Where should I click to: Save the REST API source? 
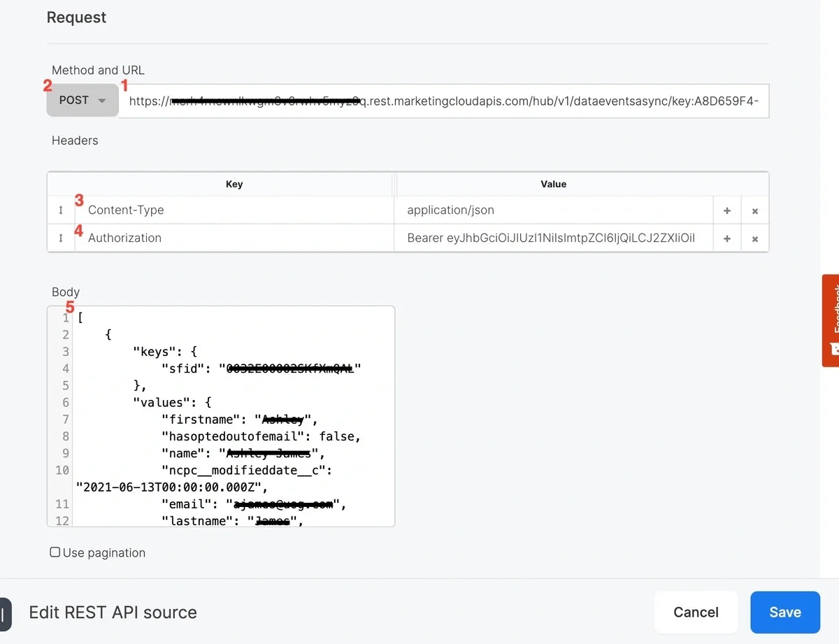784,613
